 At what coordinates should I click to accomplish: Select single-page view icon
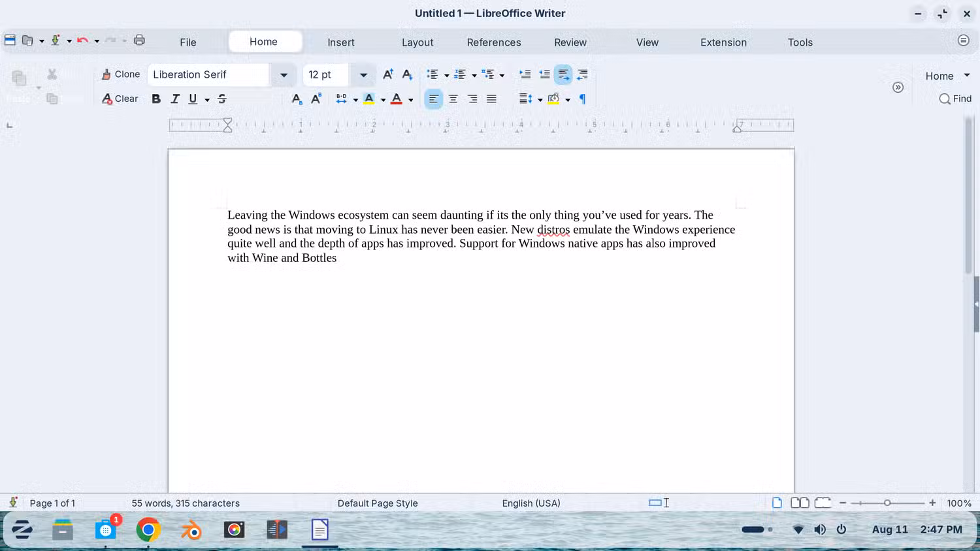[x=777, y=503]
